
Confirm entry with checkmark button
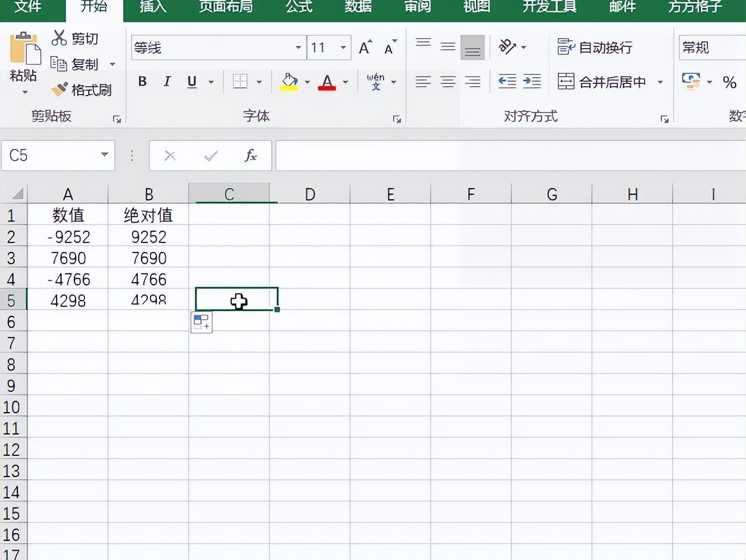point(211,155)
